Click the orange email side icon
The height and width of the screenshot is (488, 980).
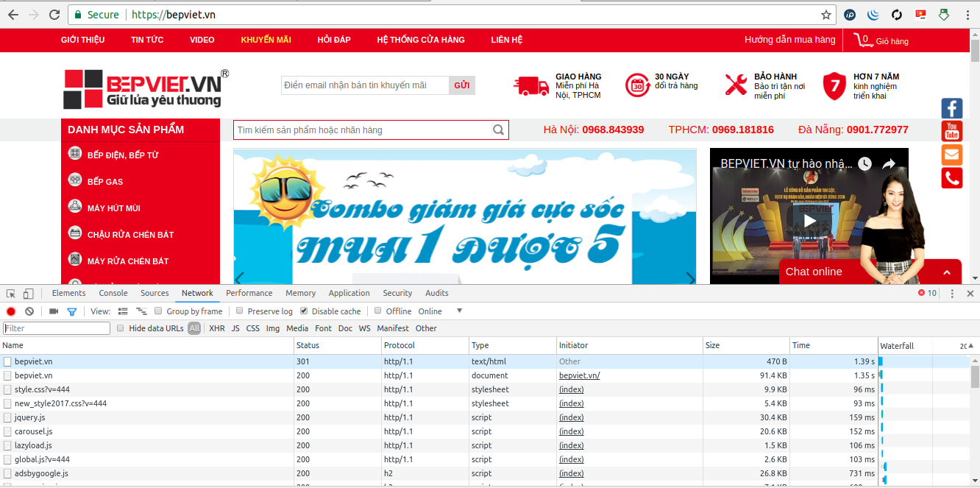click(952, 155)
